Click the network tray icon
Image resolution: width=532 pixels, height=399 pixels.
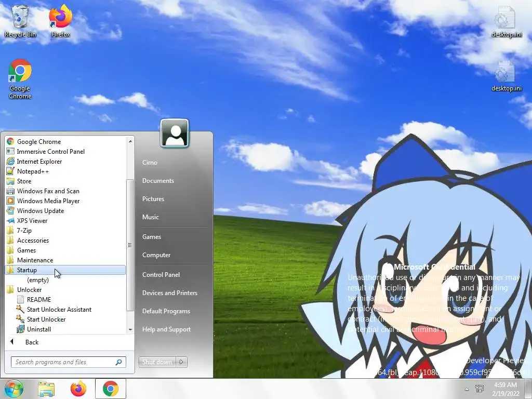480,389
